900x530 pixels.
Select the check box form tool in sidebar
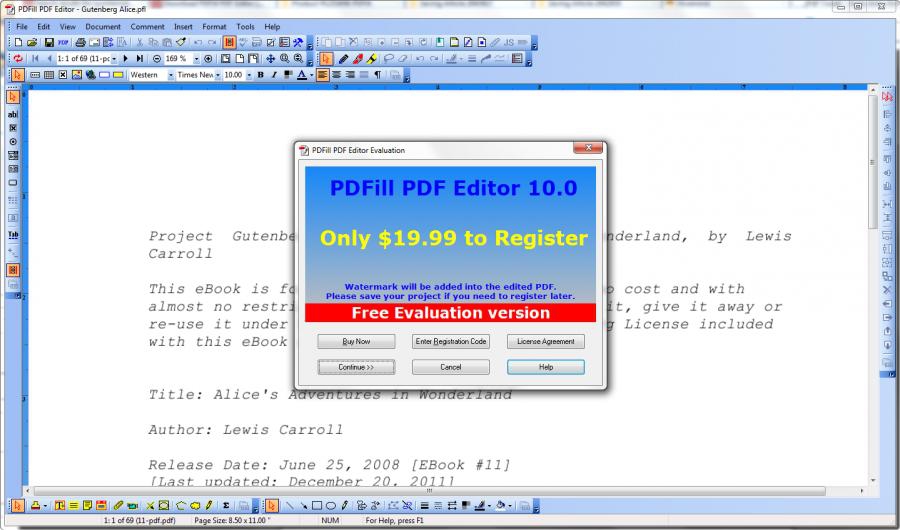(x=13, y=127)
